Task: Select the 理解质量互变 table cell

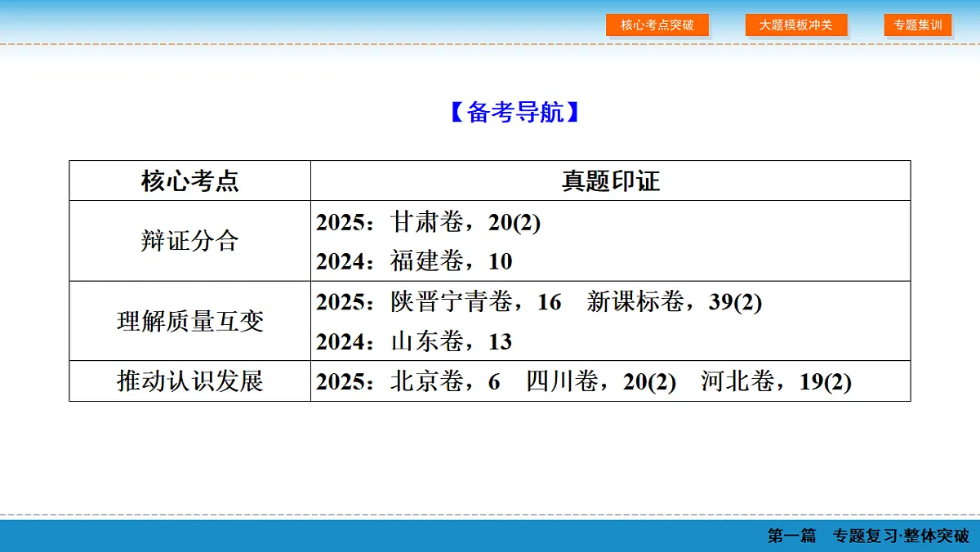Action: tap(190, 321)
